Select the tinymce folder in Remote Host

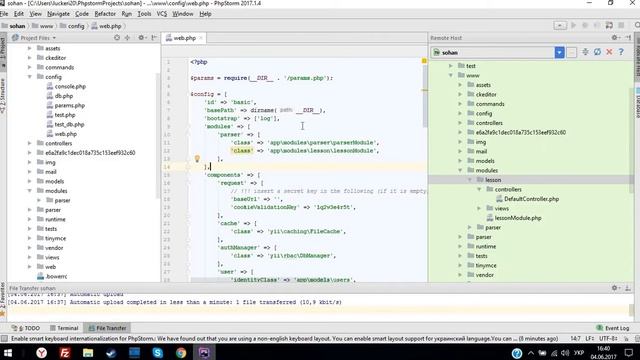482,265
